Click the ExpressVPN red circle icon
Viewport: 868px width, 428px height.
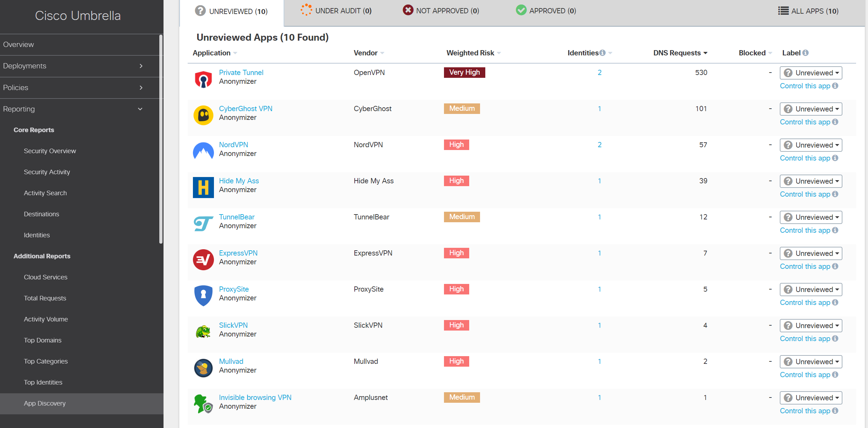point(203,260)
